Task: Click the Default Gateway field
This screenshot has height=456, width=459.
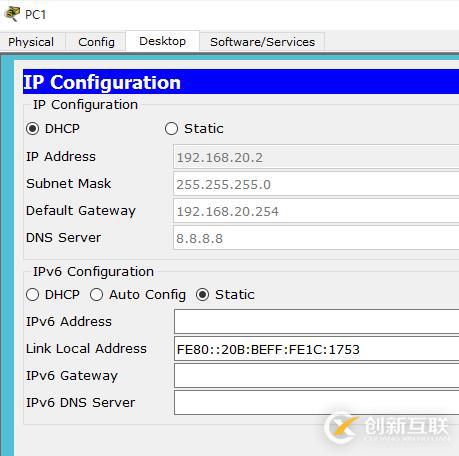Action: (x=316, y=211)
